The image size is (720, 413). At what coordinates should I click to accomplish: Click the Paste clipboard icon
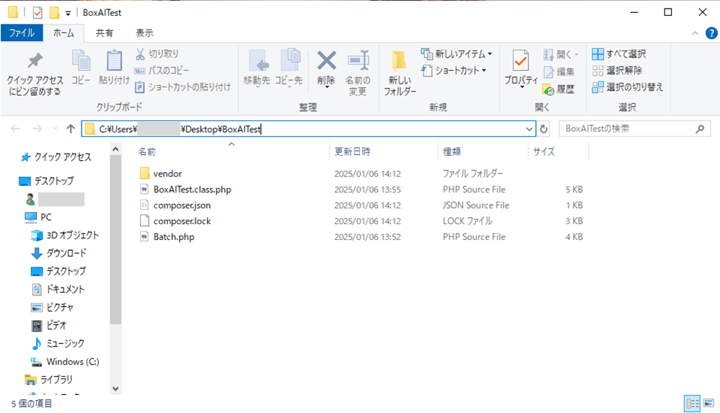114,66
